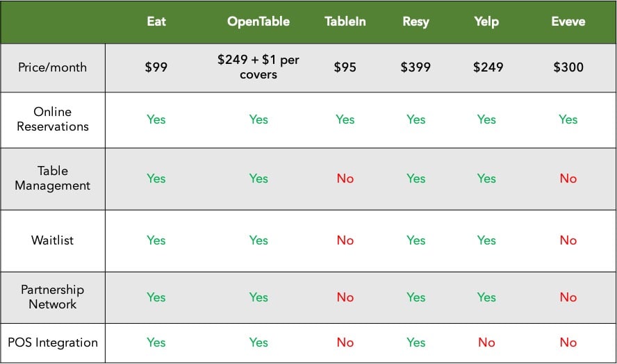Viewport: 617px width, 364px height.
Task: Select Eat's Yes for Partnership Network
Action: pyautogui.click(x=156, y=297)
